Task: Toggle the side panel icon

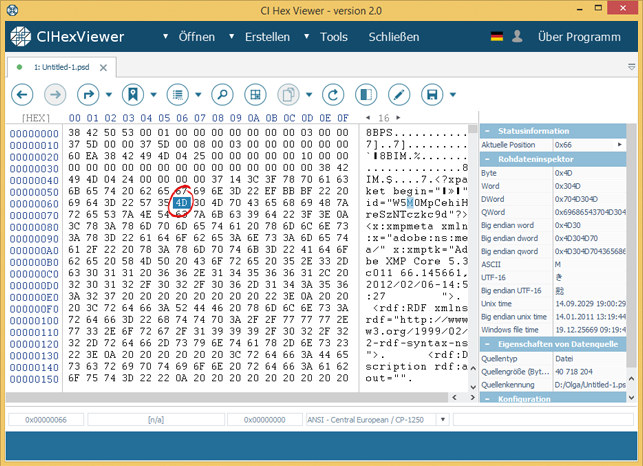Action: point(366,95)
